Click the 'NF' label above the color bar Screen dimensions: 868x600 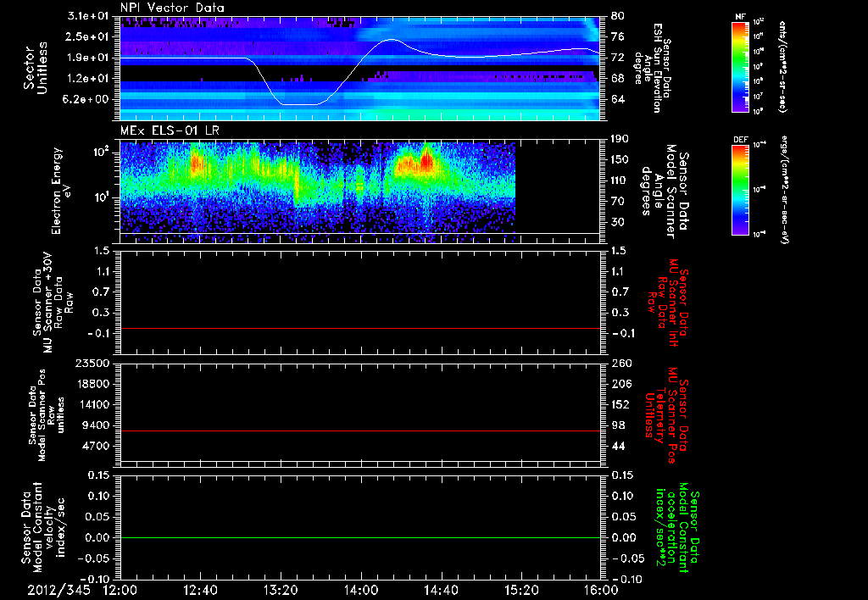pyautogui.click(x=740, y=17)
